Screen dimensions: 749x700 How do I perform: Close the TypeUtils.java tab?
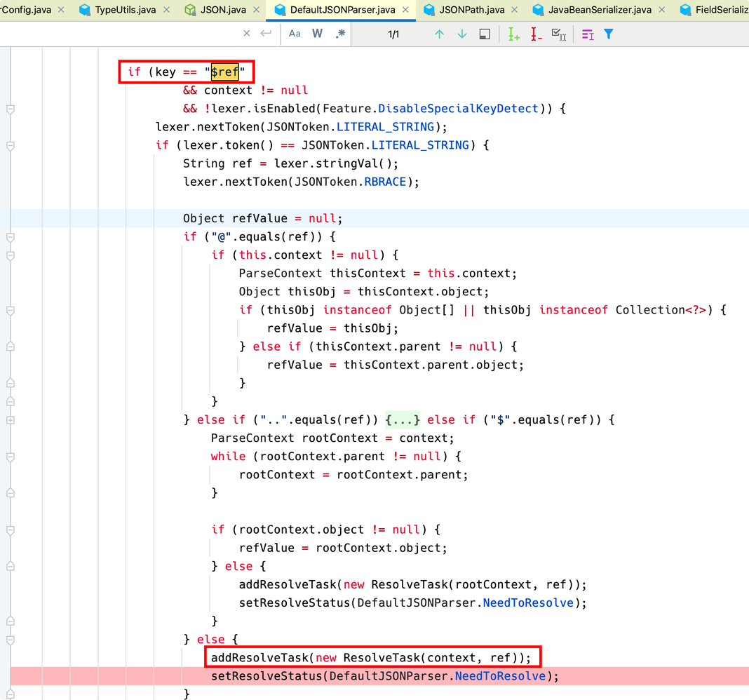point(166,10)
